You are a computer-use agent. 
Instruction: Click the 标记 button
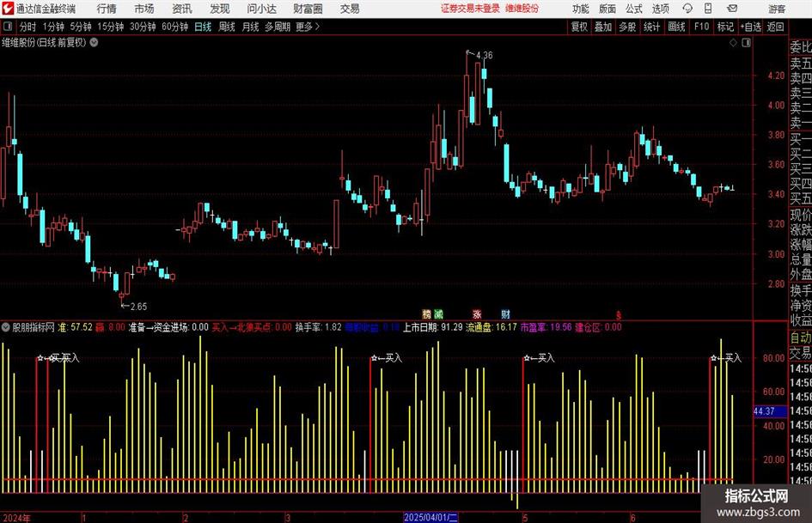tap(725, 27)
